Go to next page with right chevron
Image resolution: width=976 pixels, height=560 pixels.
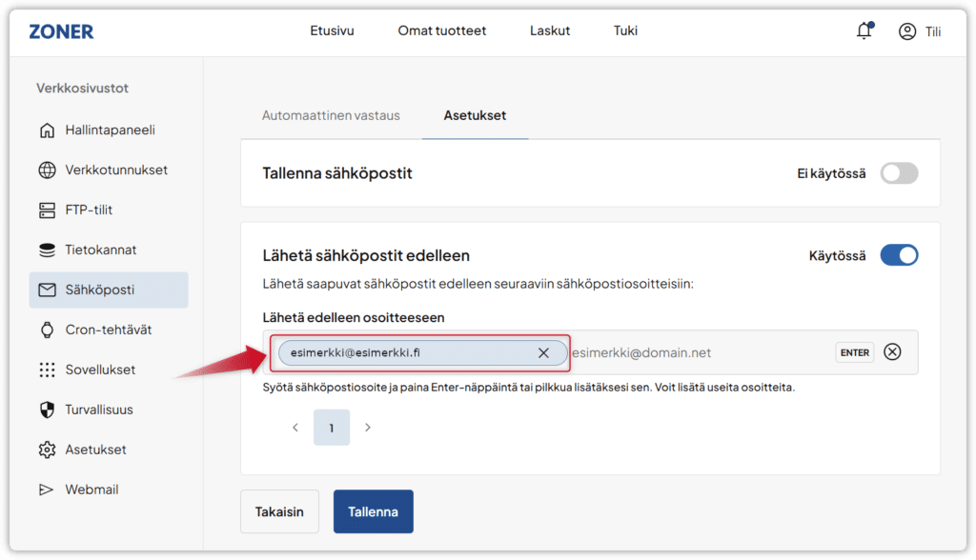pyautogui.click(x=368, y=428)
